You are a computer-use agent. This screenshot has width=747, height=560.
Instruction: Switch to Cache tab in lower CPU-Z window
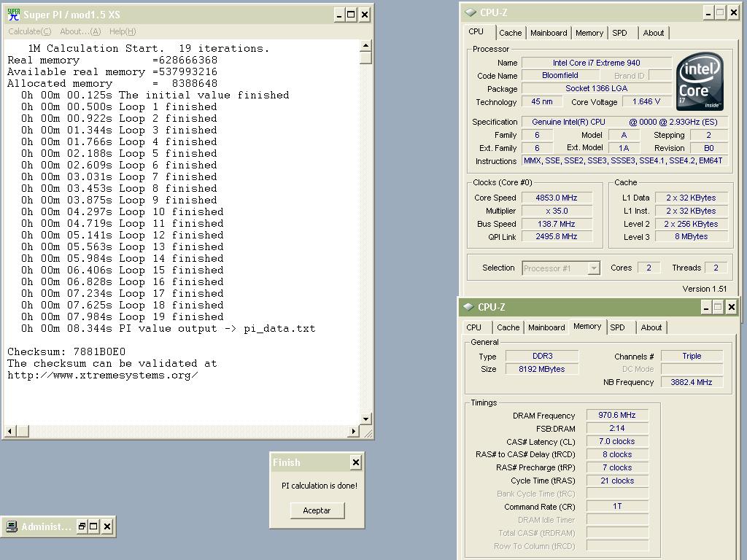click(x=508, y=327)
